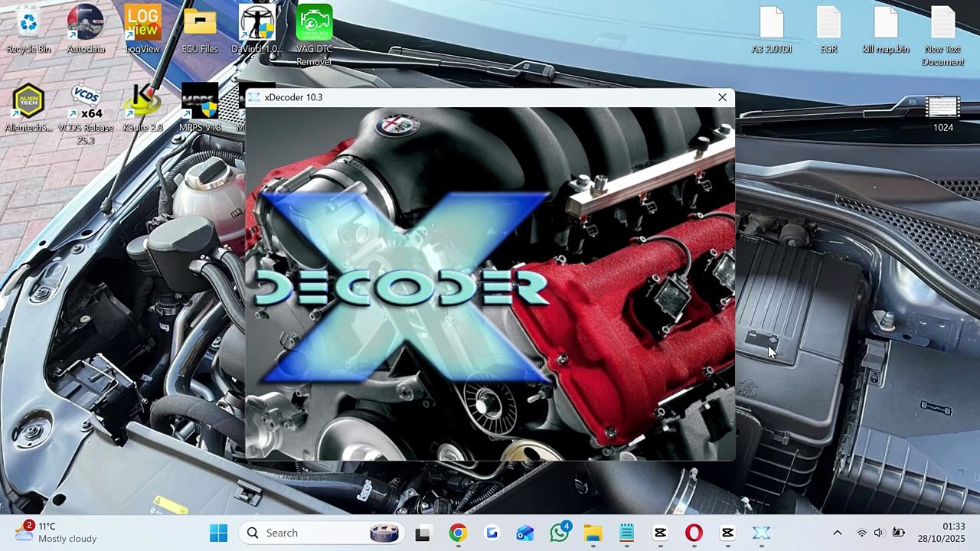Open Google Chrome from the taskbar
The width and height of the screenshot is (980, 551).
(x=457, y=533)
